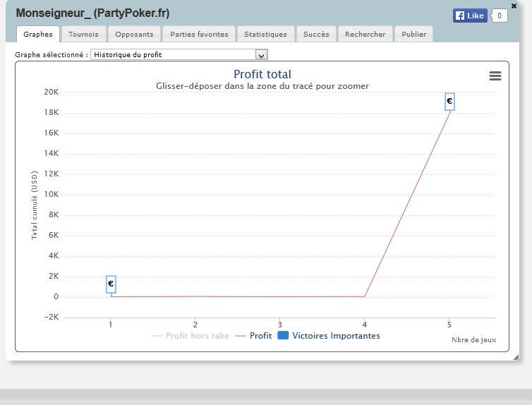532x405 pixels.
Task: Click the 'Profit total' chart title
Action: 262,74
